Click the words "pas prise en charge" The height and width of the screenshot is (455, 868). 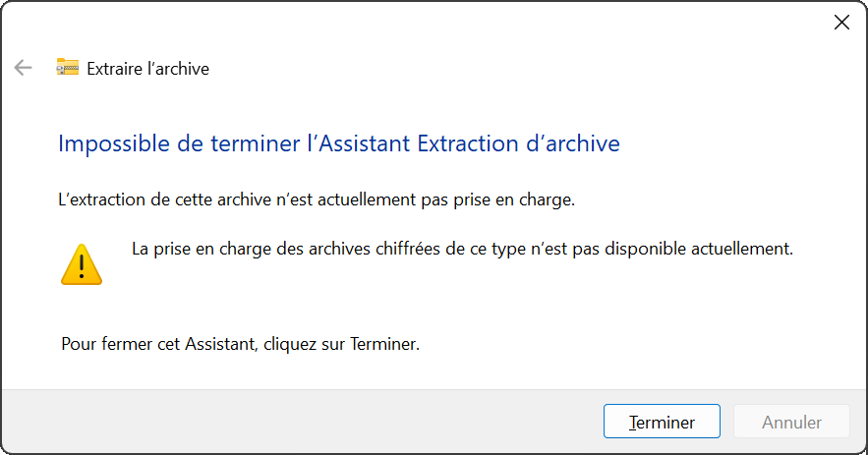[503, 200]
